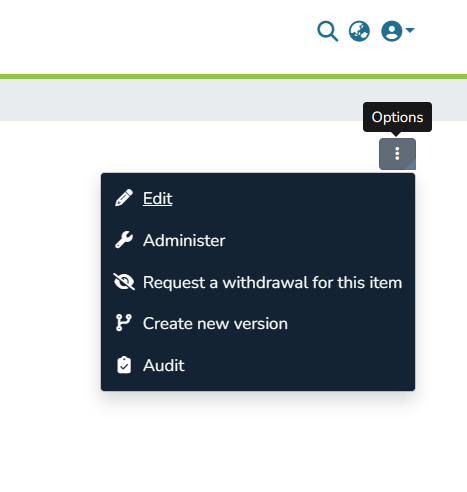Screen dimensions: 467x492
Task: Click the pencil icon beside Edit
Action: click(124, 198)
